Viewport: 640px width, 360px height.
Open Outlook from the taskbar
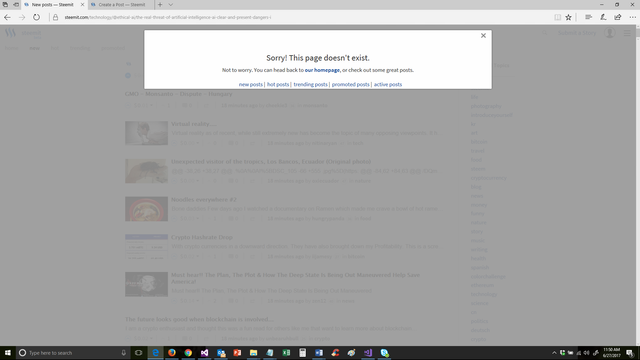(x=221, y=353)
